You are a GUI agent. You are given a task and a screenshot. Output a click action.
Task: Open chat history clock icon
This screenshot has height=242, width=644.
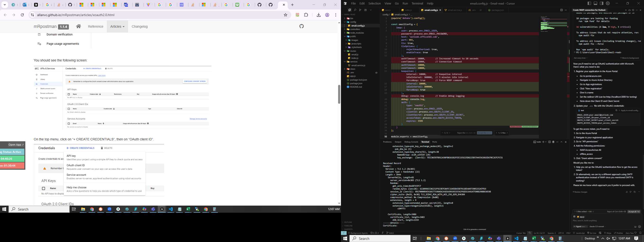633,10
